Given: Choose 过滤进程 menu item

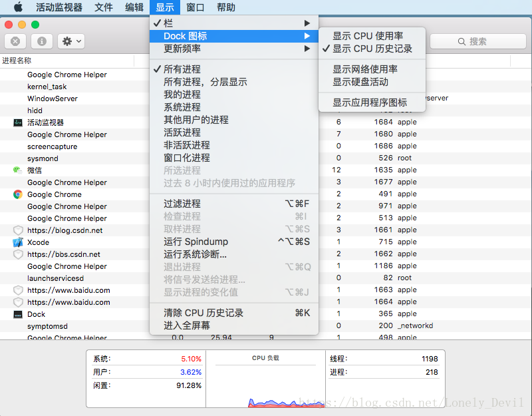Looking at the screenshot, I should [x=234, y=204].
